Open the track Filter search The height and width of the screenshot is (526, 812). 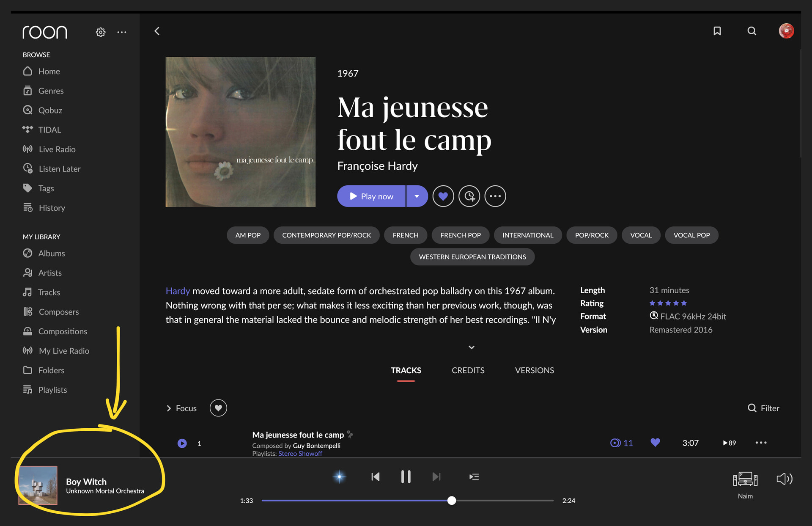pos(763,408)
